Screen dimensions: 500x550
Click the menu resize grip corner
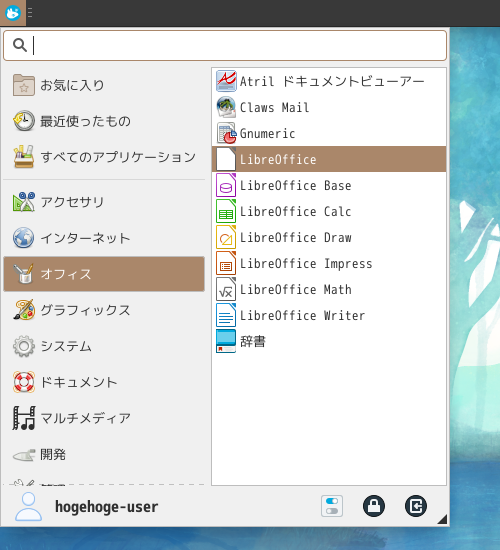coord(443,519)
